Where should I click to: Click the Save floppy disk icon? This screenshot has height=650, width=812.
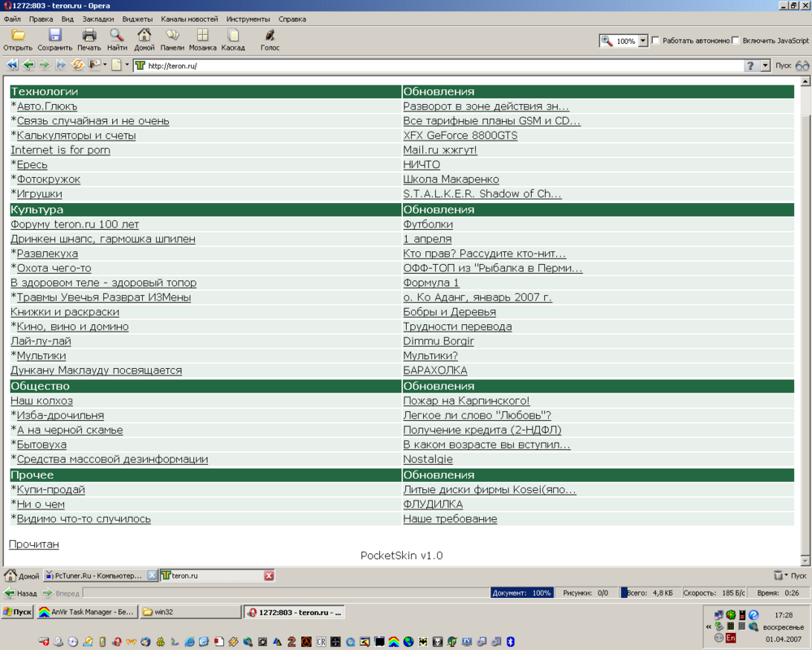55,35
